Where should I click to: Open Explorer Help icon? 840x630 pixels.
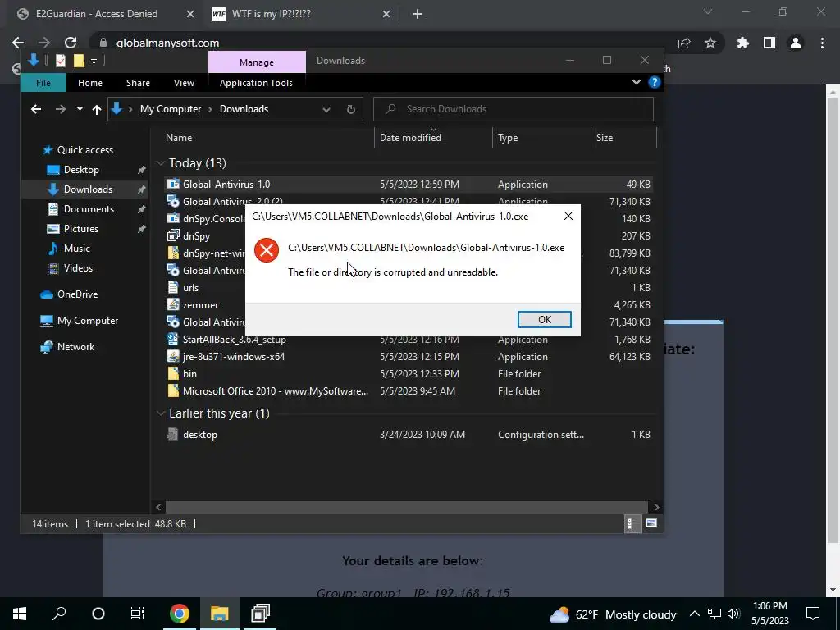pos(654,82)
